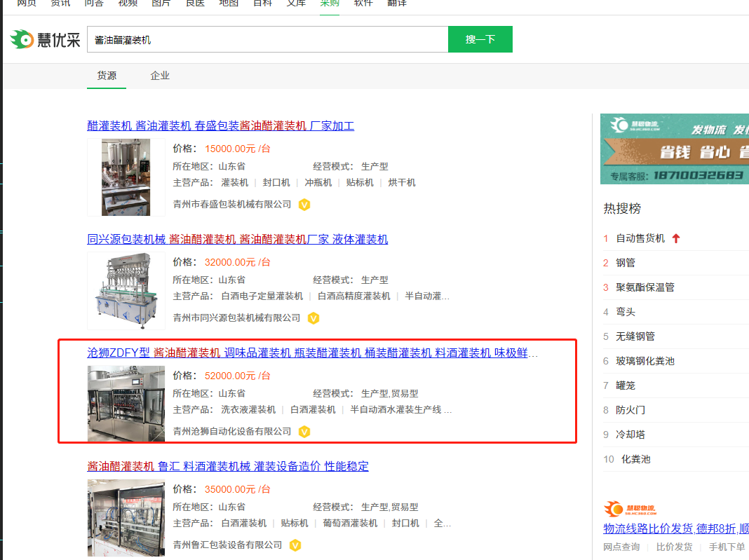Click 葡萄酒灌装机 in the 鲁汇 main products
Screen dimensions: 749x560
click(350, 524)
